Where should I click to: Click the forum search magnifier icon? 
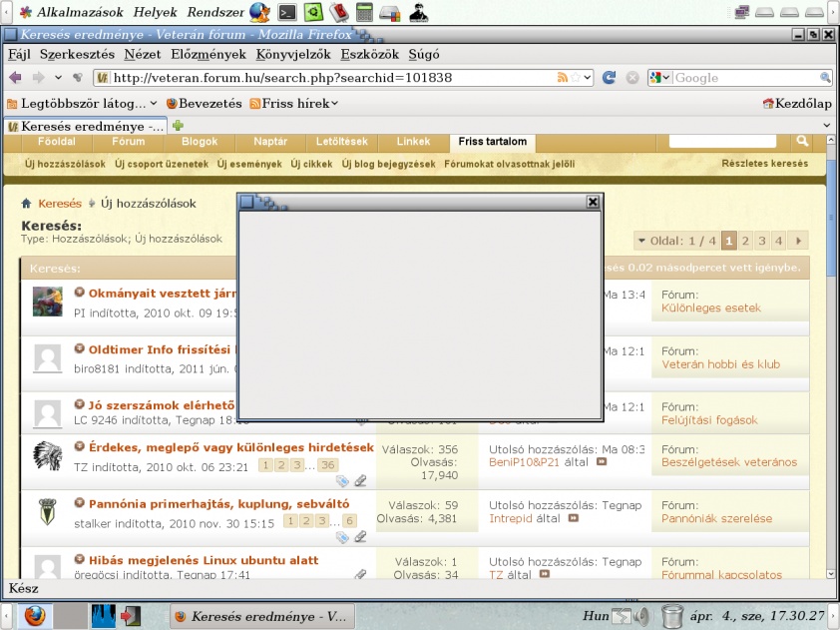(x=802, y=142)
